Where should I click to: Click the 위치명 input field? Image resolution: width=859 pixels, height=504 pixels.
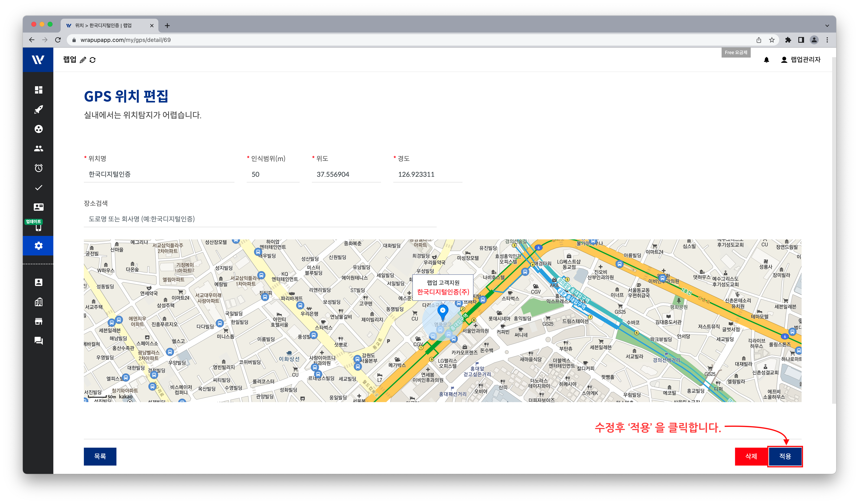[x=159, y=174]
